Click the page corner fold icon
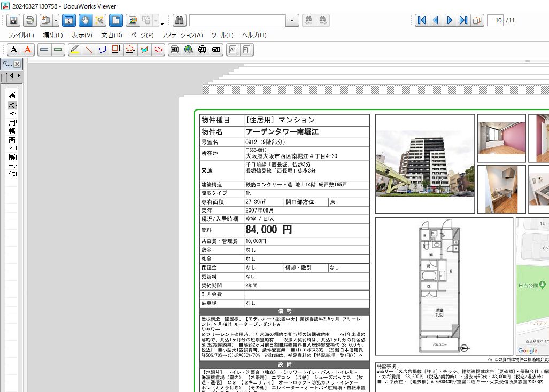The image size is (549, 392). click(246, 49)
